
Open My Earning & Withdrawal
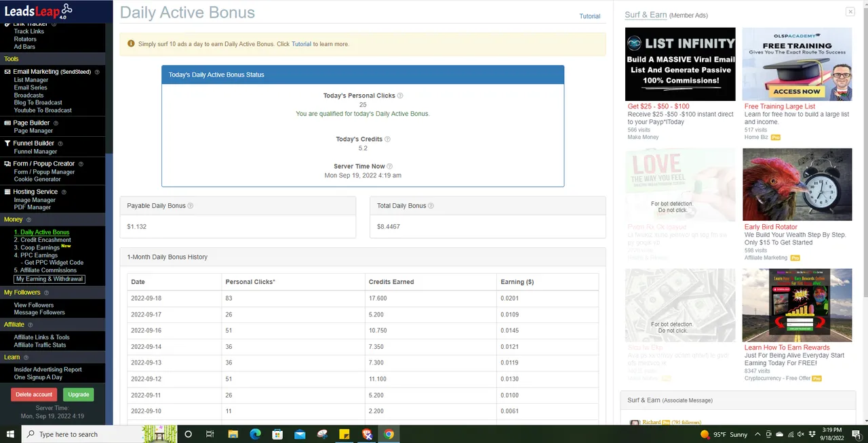click(x=50, y=279)
